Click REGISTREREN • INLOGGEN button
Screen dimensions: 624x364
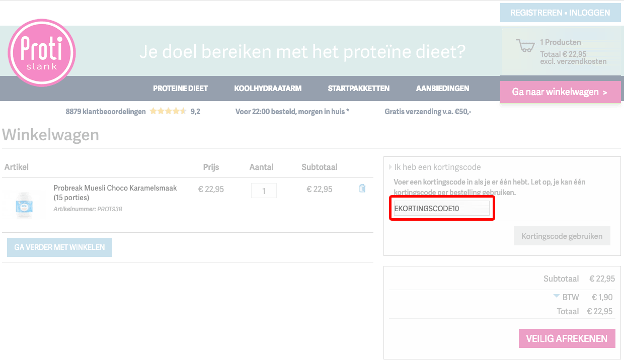(x=560, y=13)
